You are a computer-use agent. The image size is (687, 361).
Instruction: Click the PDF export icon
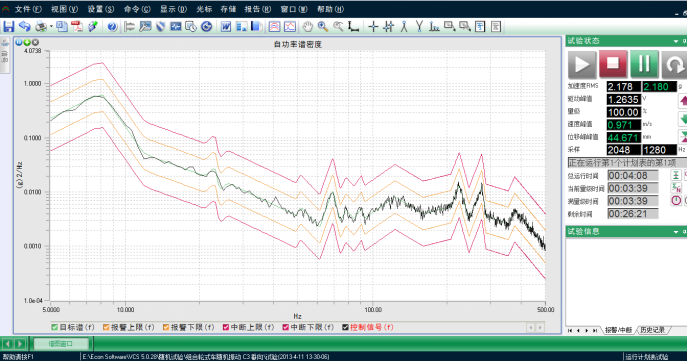click(x=77, y=27)
